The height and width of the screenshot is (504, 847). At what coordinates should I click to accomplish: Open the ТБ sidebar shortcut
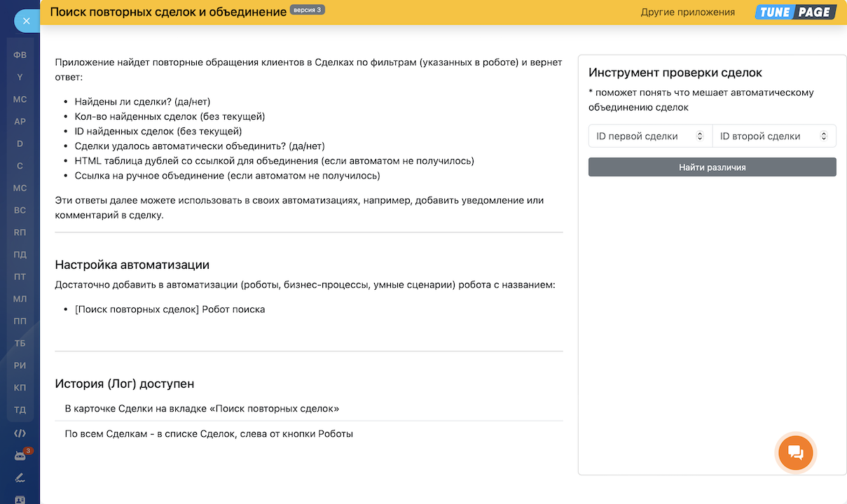20,343
